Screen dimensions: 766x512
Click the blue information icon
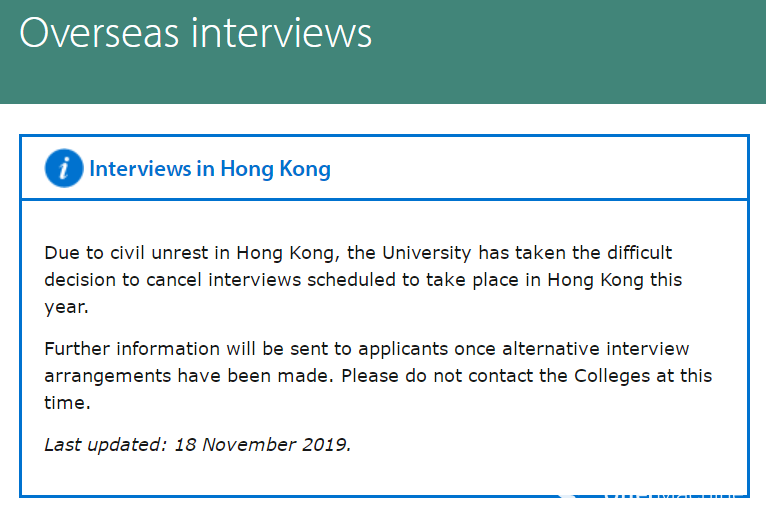pyautogui.click(x=64, y=168)
